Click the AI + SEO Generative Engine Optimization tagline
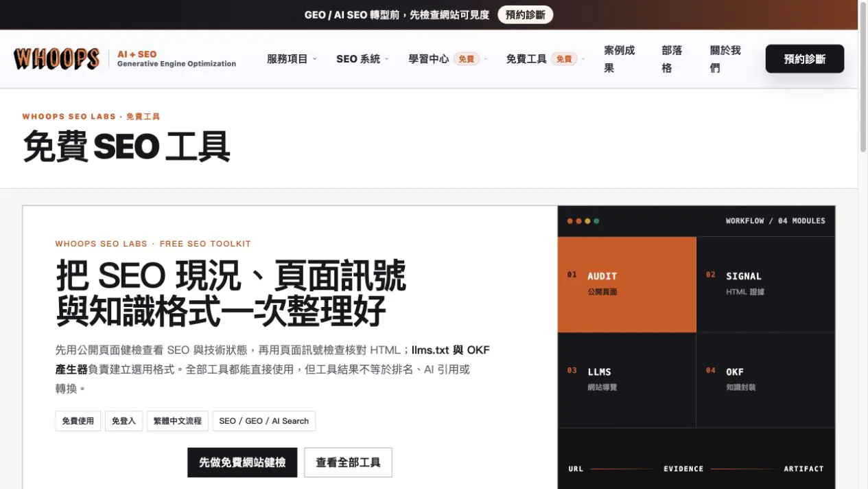The height and width of the screenshot is (489, 868). click(176, 59)
